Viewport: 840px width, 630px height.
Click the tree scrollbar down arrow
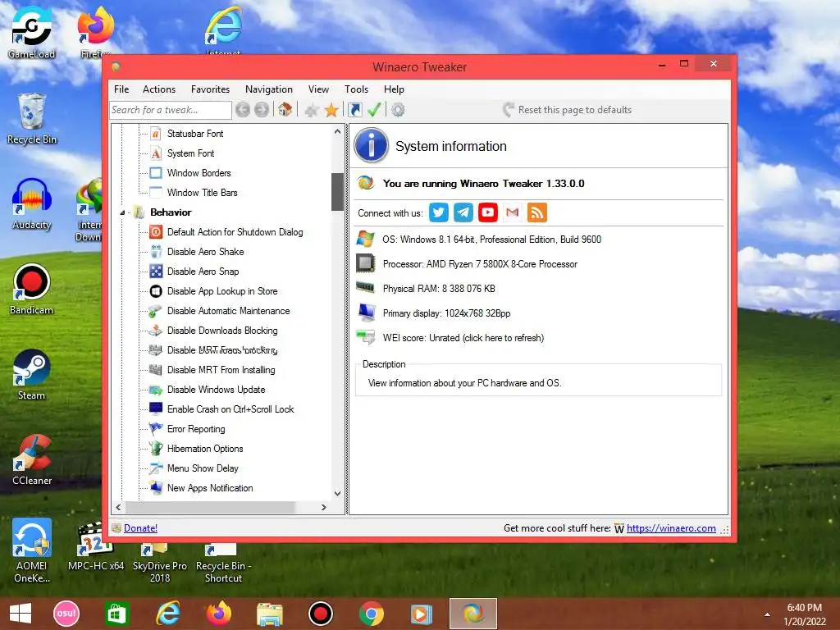pos(337,493)
